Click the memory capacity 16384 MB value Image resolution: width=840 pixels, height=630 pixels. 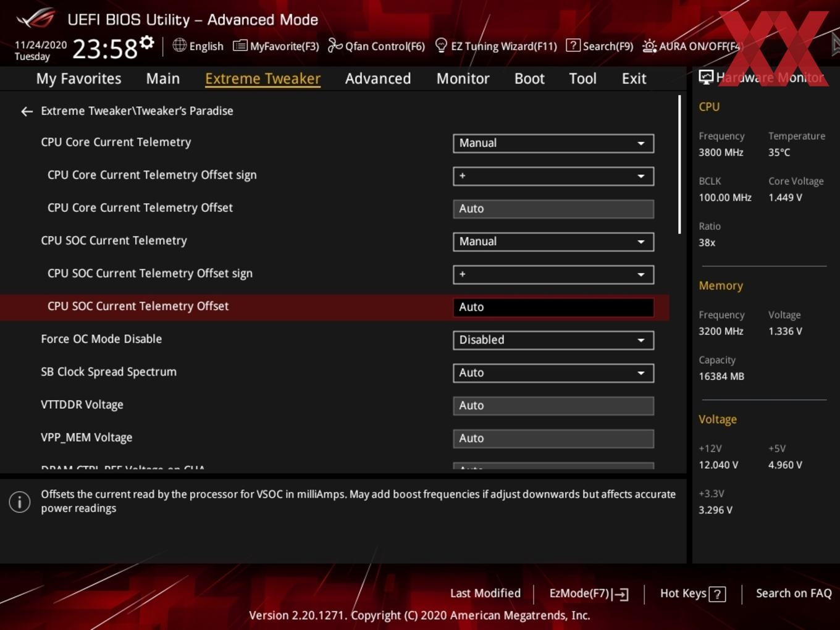(721, 376)
